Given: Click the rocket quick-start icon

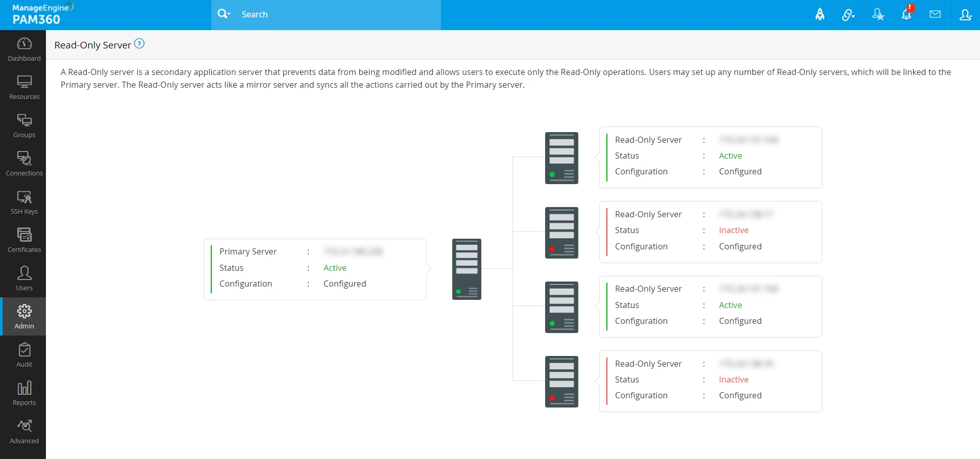Looking at the screenshot, I should (x=820, y=14).
